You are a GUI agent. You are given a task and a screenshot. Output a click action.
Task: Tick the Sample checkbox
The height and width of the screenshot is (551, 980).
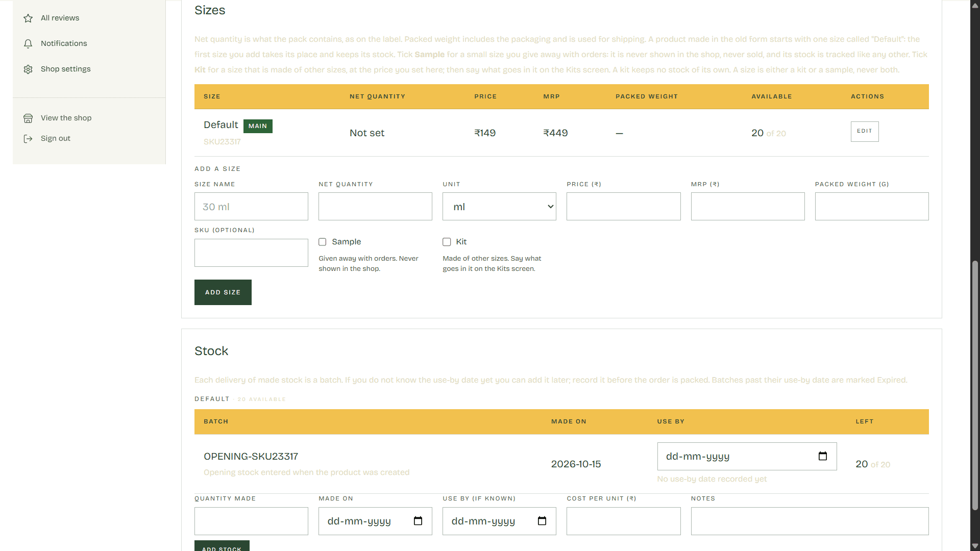pyautogui.click(x=323, y=242)
